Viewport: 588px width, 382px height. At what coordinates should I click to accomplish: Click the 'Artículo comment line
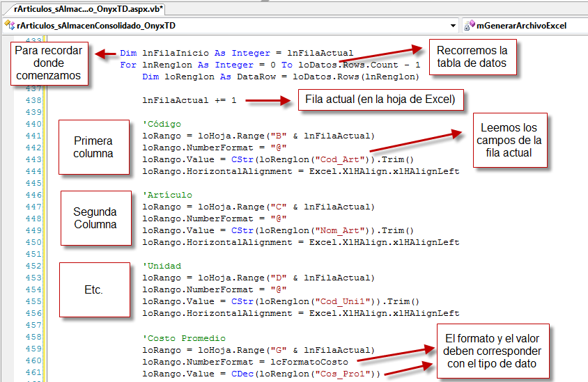pyautogui.click(x=167, y=195)
